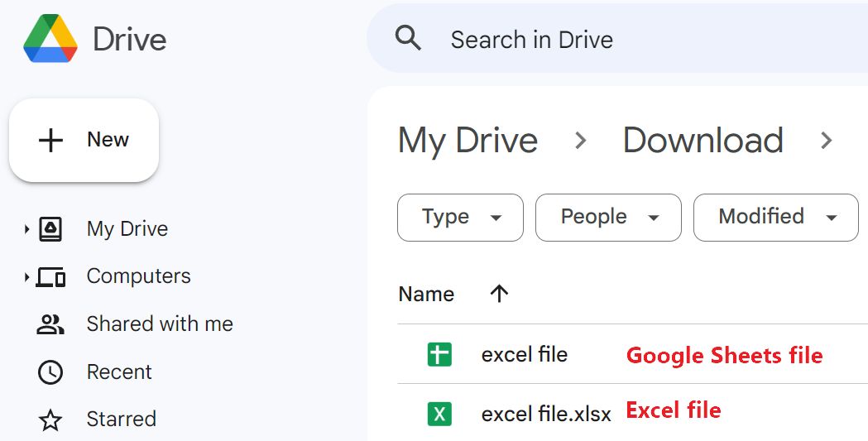Click the New button

pyautogui.click(x=84, y=140)
